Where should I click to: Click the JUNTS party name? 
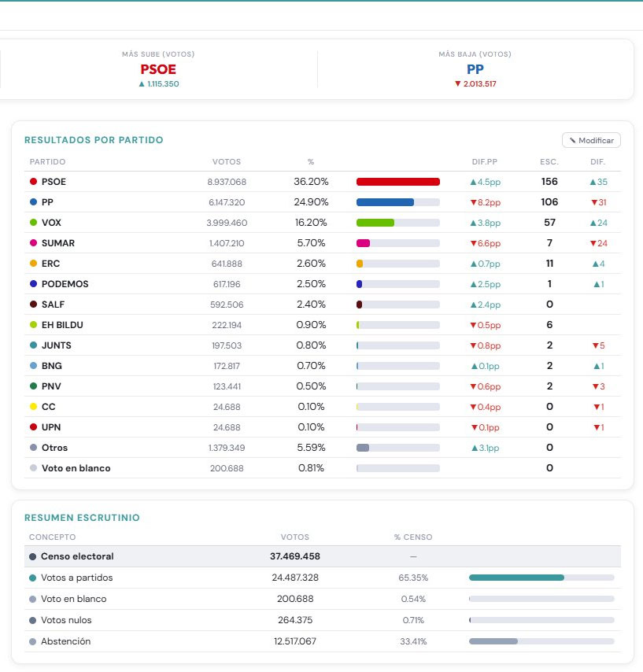56,345
